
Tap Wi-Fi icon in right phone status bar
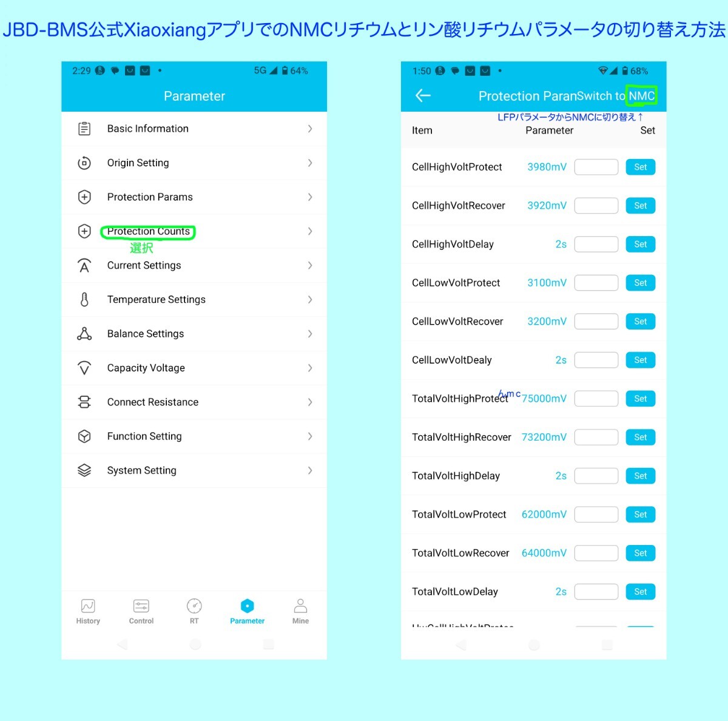(602, 71)
